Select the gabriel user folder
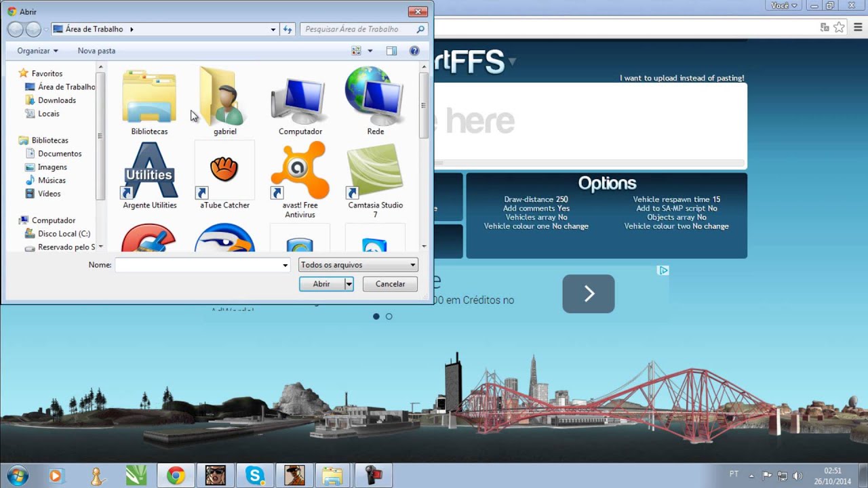This screenshot has width=868, height=488. pyautogui.click(x=224, y=100)
